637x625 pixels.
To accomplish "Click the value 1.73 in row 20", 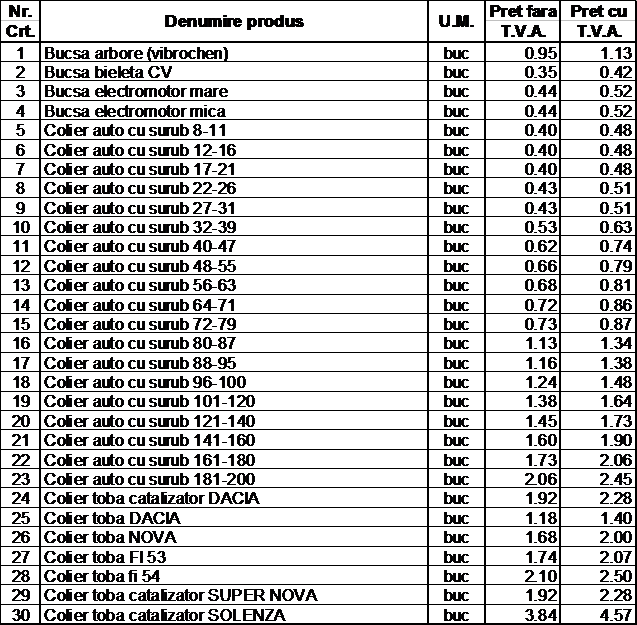I will click(617, 421).
